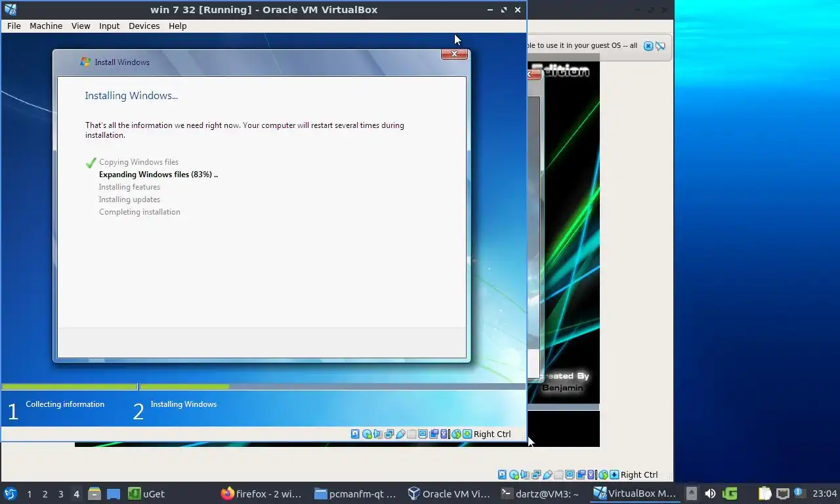
Task: Switch to pcmanfm-qt taskbar entry
Action: [356, 493]
